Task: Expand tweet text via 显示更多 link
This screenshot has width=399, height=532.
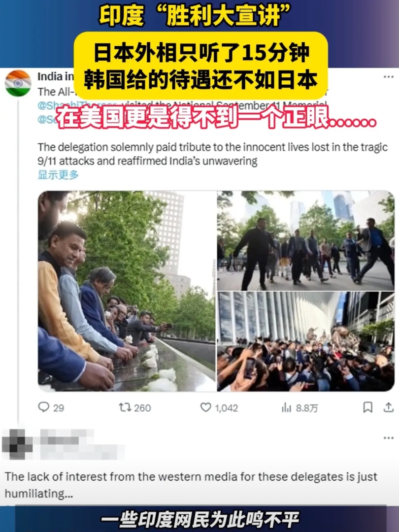Action: coord(58,175)
